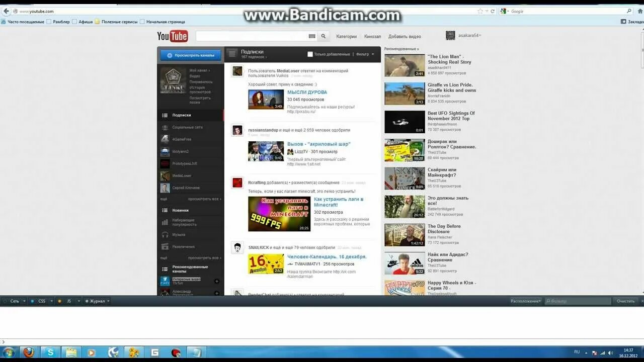Select Социальные сети in sidebar
This screenshot has width=644, height=362.
click(190, 127)
